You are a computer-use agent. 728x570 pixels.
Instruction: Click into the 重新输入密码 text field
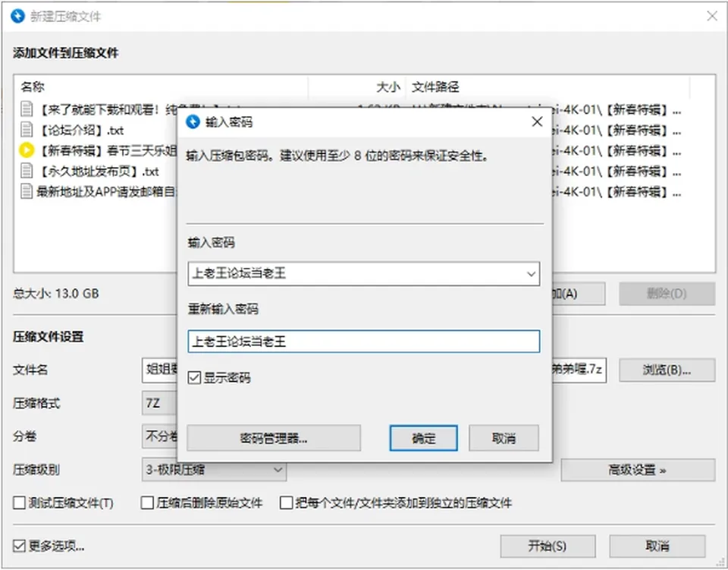click(363, 342)
